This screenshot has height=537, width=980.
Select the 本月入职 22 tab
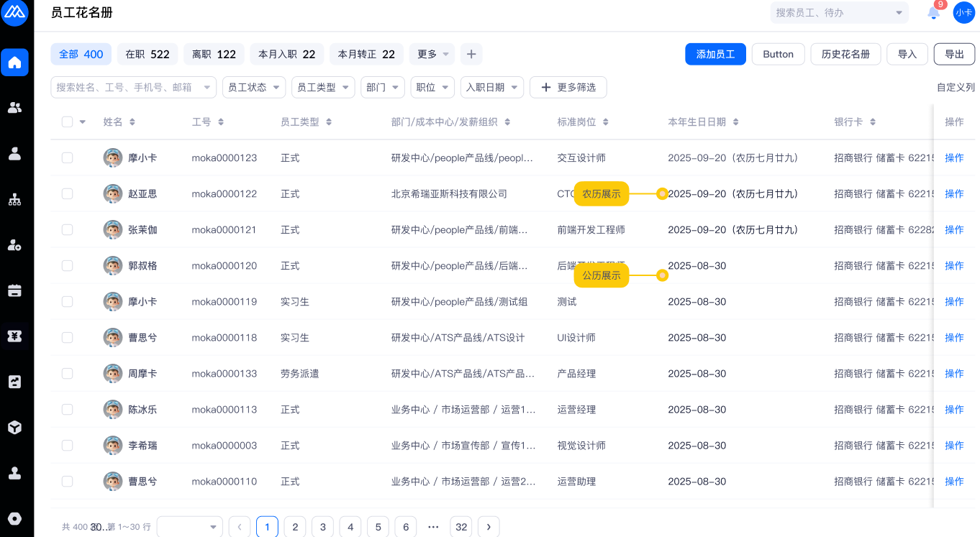click(x=286, y=54)
